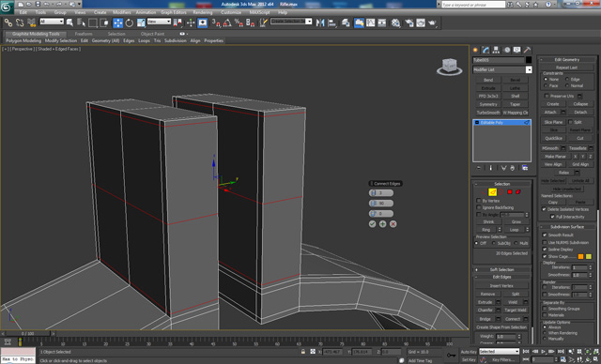Go to the start frame button
The width and height of the screenshot is (601, 364).
click(526, 351)
